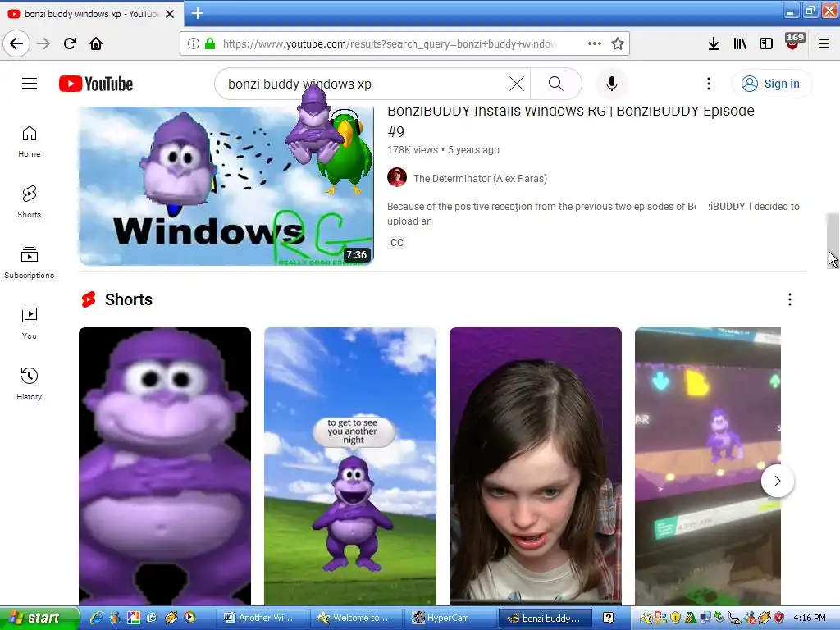840x630 pixels.
Task: Open the game screen Bonzi short
Action: (708, 466)
